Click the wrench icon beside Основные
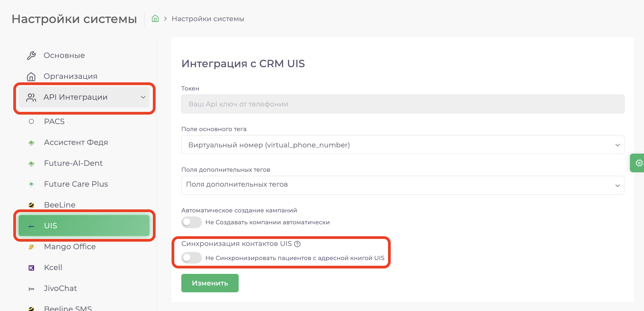This screenshot has height=311, width=644. pyautogui.click(x=31, y=56)
